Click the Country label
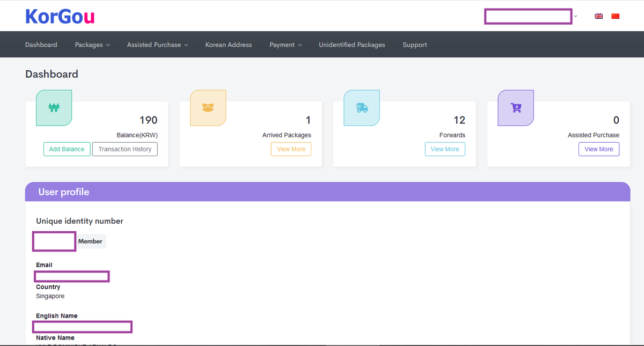This screenshot has width=644, height=346. point(48,287)
